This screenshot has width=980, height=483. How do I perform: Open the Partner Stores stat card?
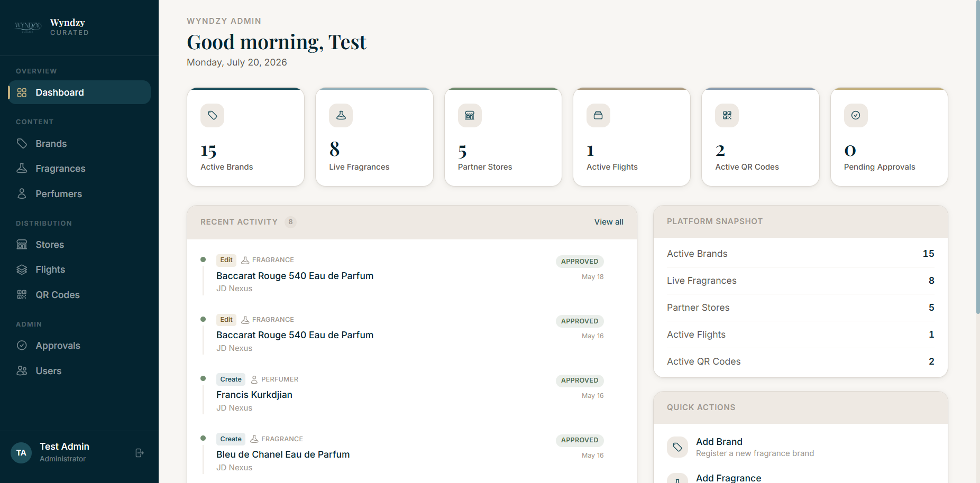(x=503, y=137)
